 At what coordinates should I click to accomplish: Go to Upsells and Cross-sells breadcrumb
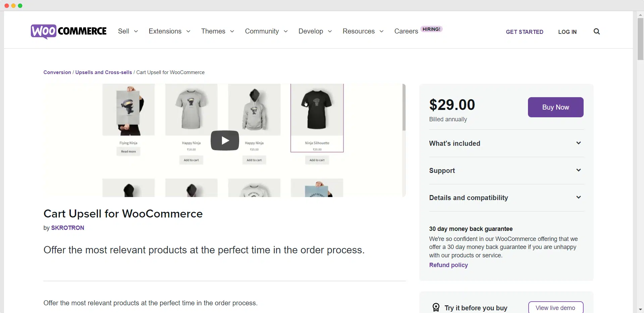point(104,72)
